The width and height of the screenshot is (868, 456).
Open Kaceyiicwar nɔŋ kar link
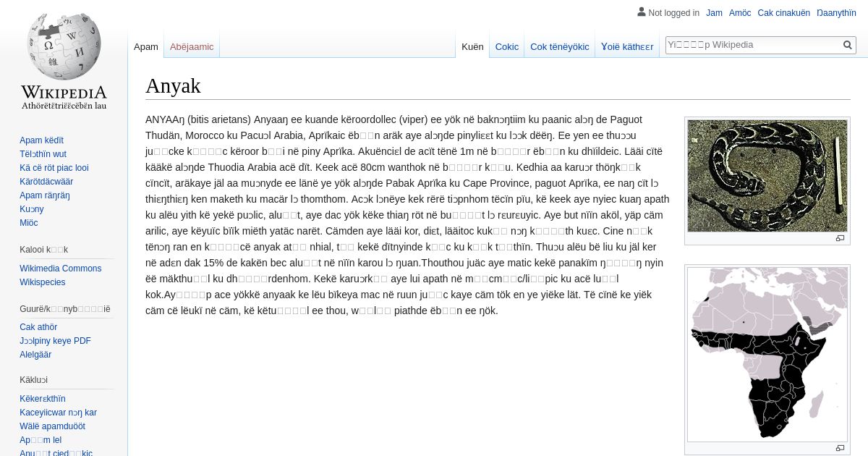tap(58, 413)
